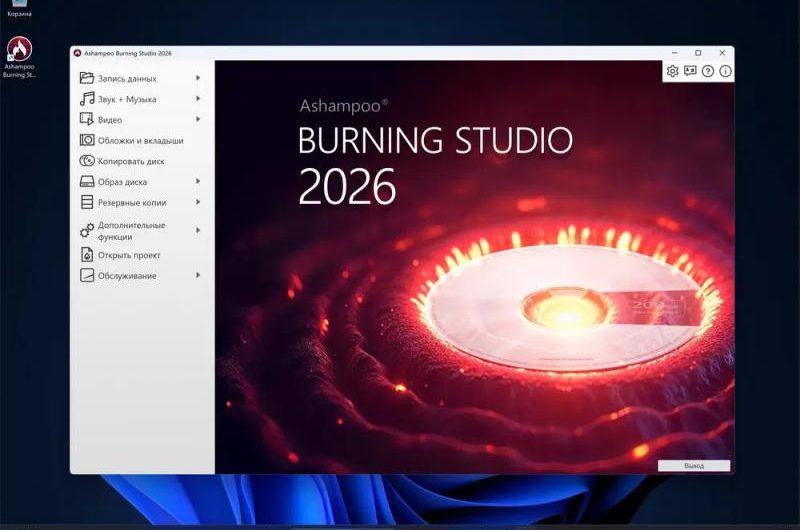Expand the Образ диска submenu arrow
This screenshot has width=800, height=530.
198,182
